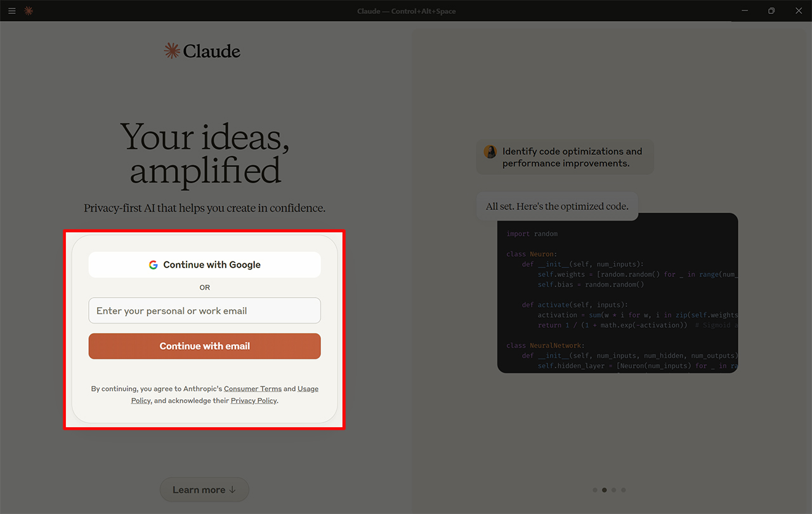The height and width of the screenshot is (514, 812).
Task: Click the code preview block
Action: click(617, 293)
